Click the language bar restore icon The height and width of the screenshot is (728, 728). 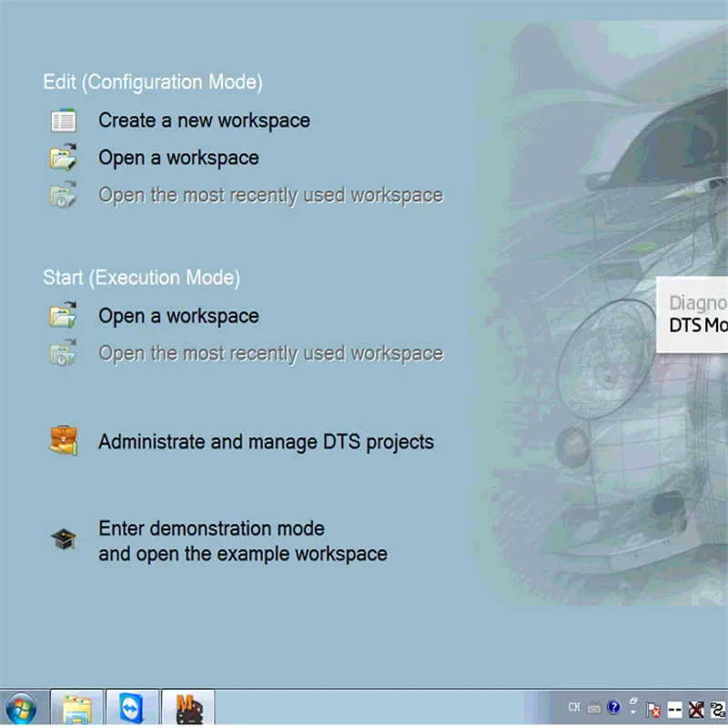(633, 701)
